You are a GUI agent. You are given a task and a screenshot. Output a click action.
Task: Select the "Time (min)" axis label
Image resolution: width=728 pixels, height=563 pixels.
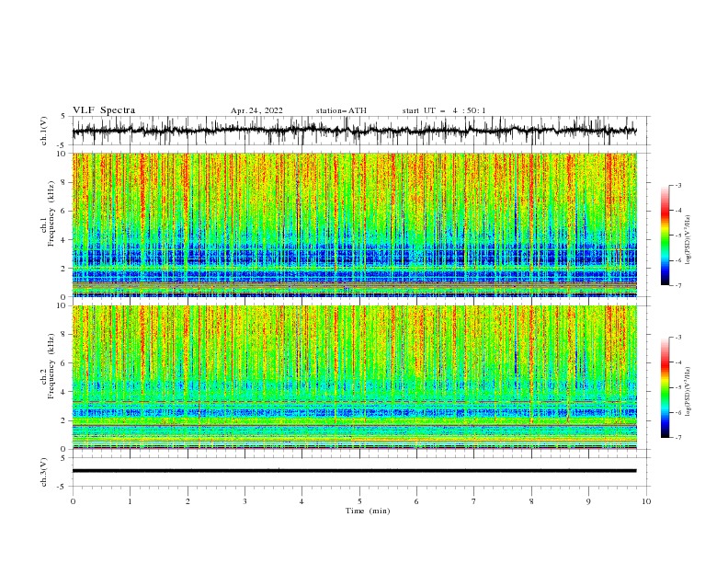(368, 511)
